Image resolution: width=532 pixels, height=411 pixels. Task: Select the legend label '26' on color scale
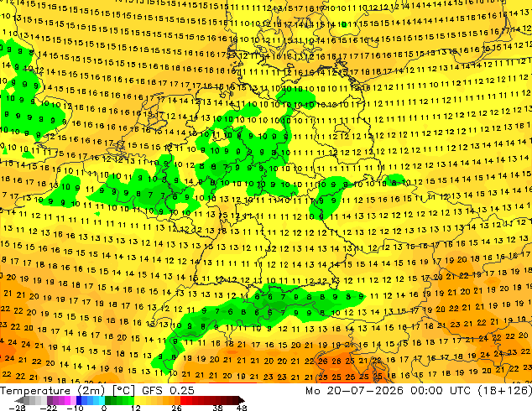pyautogui.click(x=176, y=408)
